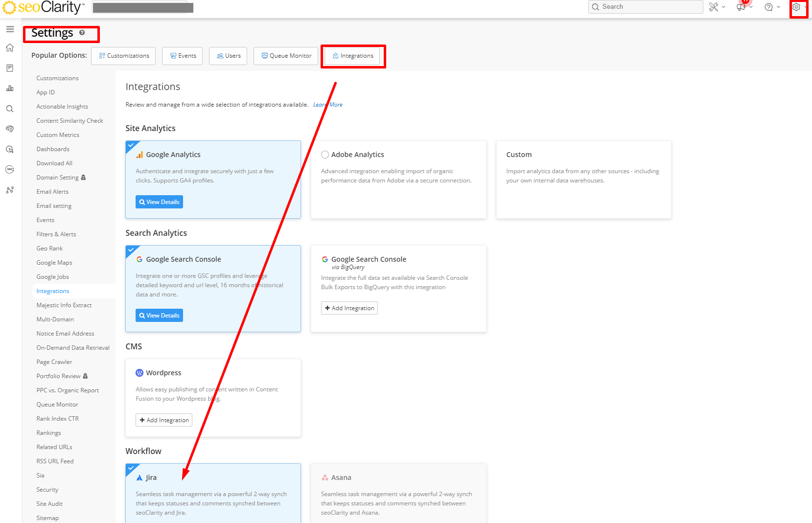812x523 pixels.
Task: Click the home icon in the left sidebar
Action: pyautogui.click(x=10, y=48)
